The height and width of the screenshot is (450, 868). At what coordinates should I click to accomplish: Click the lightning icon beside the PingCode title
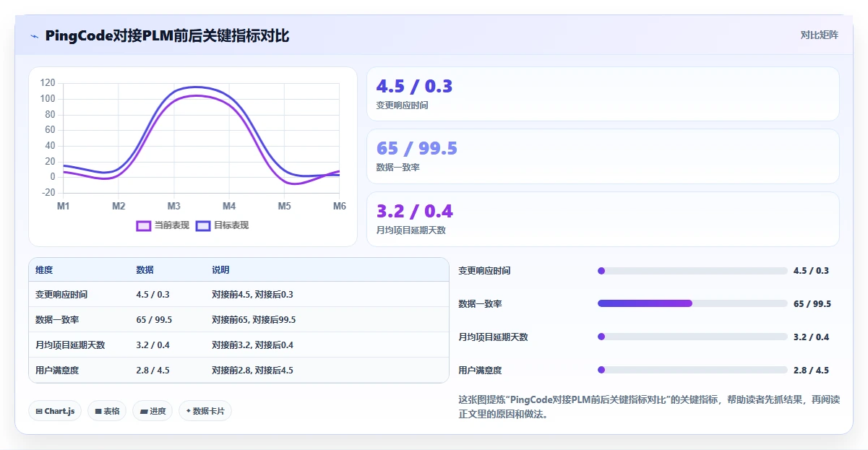point(35,36)
